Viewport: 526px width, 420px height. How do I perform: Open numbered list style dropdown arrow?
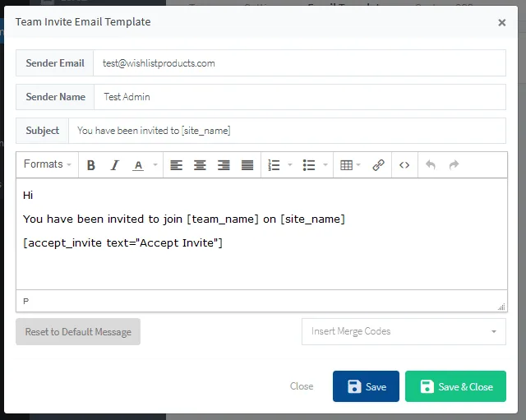click(x=290, y=164)
